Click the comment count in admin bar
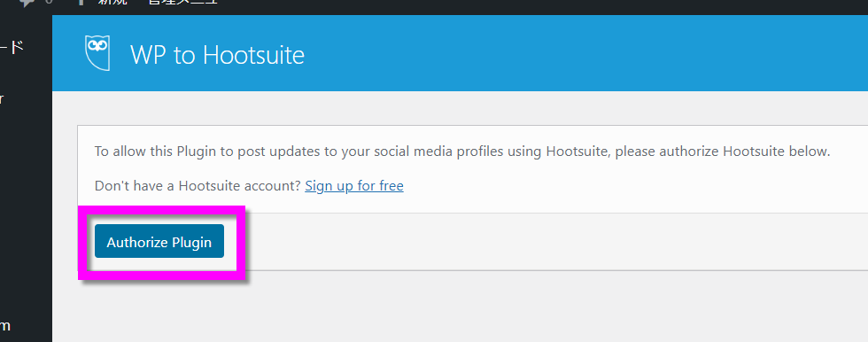Image resolution: width=868 pixels, height=342 pixels. (49, 2)
